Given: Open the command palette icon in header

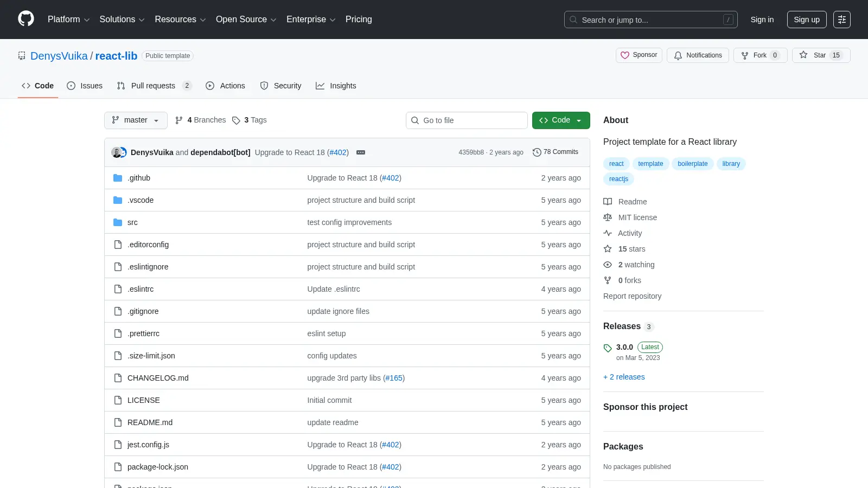Looking at the screenshot, I should point(842,20).
